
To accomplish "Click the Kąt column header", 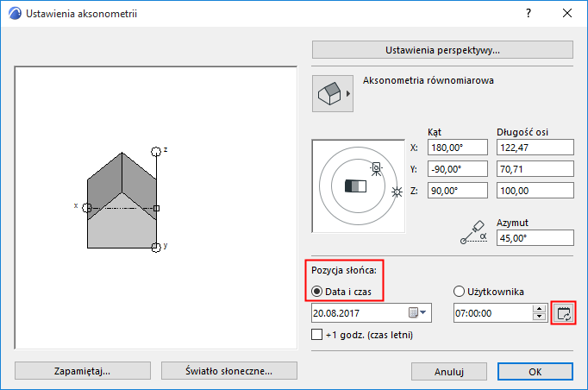I will point(435,132).
